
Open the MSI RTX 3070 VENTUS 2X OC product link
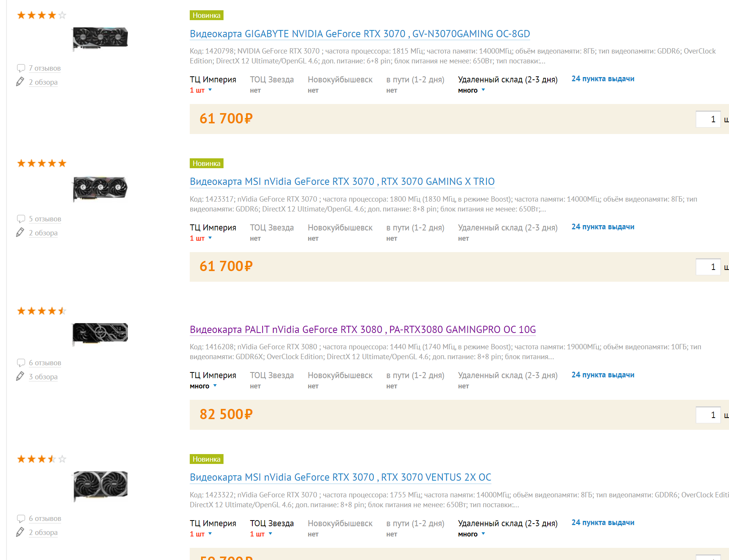(340, 477)
